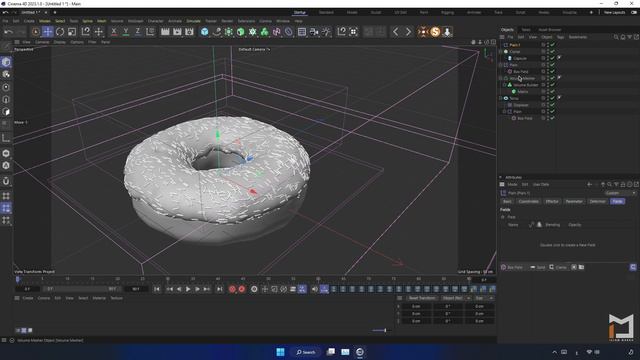Collapse the Volume Mesher hierarchy
This screenshot has height=360, width=640.
(x=501, y=78)
